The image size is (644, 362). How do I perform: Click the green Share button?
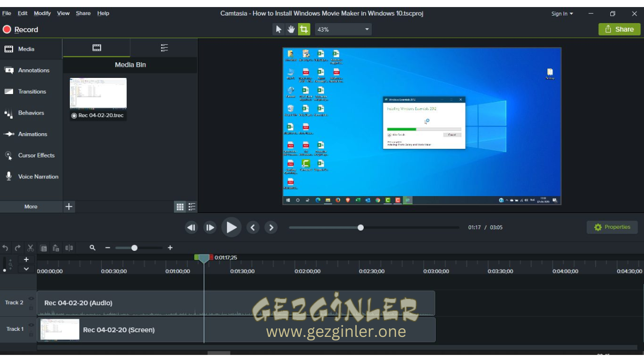(619, 29)
